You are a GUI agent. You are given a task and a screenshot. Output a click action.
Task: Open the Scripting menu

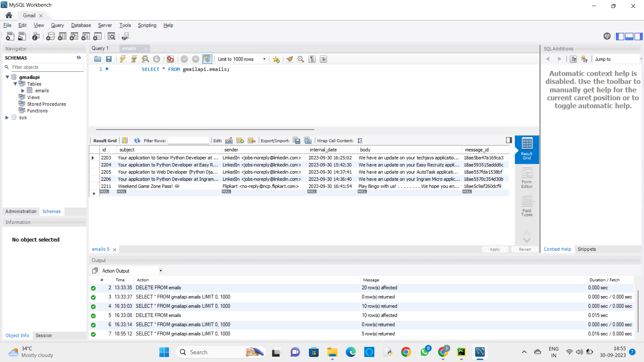coord(147,25)
